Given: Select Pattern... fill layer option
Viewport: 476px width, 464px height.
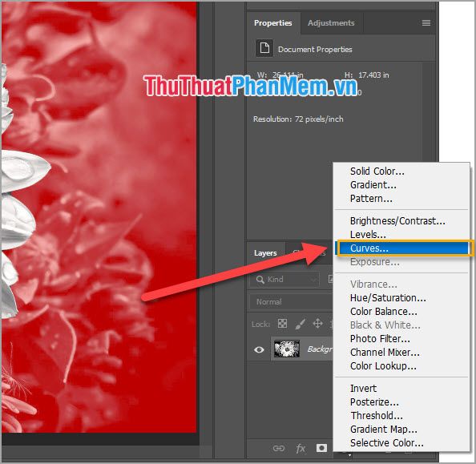Looking at the screenshot, I should pyautogui.click(x=371, y=198).
